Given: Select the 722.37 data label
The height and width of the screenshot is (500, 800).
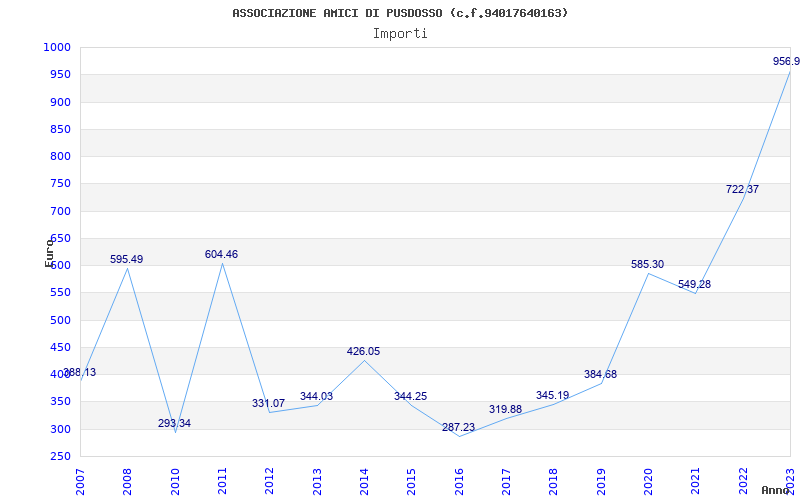Looking at the screenshot, I should pos(742,190).
